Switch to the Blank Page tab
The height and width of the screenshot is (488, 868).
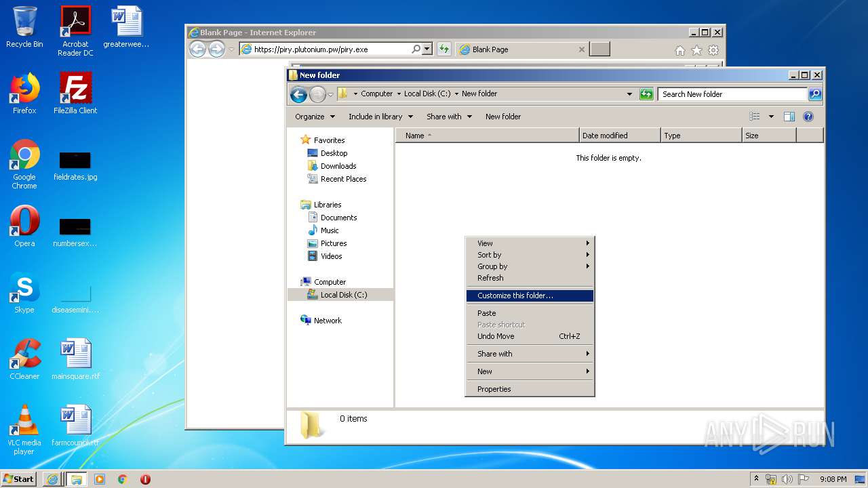coord(521,49)
